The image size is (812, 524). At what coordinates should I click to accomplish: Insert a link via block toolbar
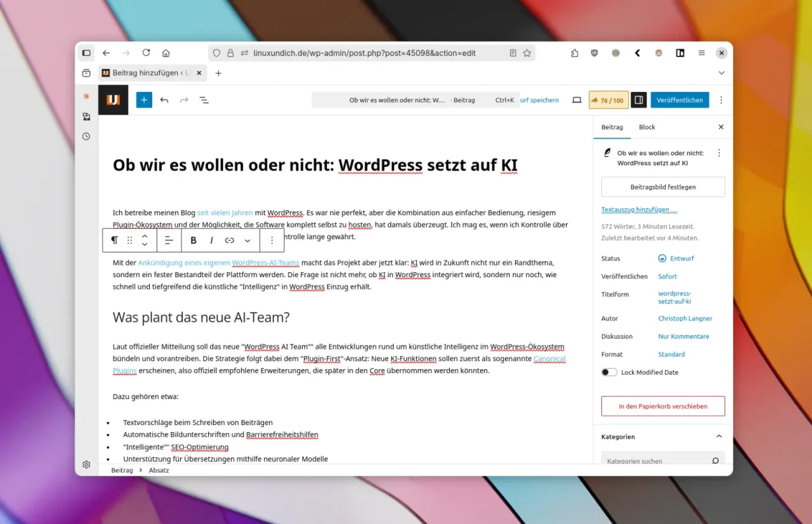[x=230, y=240]
